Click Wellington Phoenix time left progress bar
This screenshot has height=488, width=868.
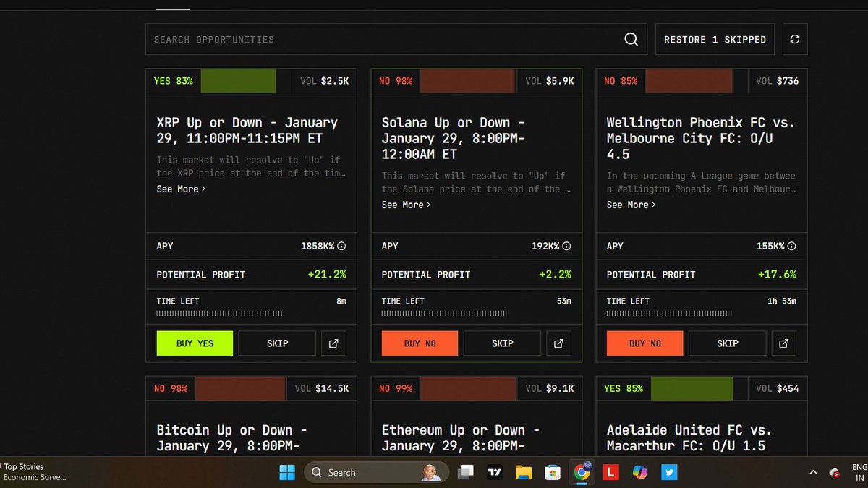tap(669, 314)
